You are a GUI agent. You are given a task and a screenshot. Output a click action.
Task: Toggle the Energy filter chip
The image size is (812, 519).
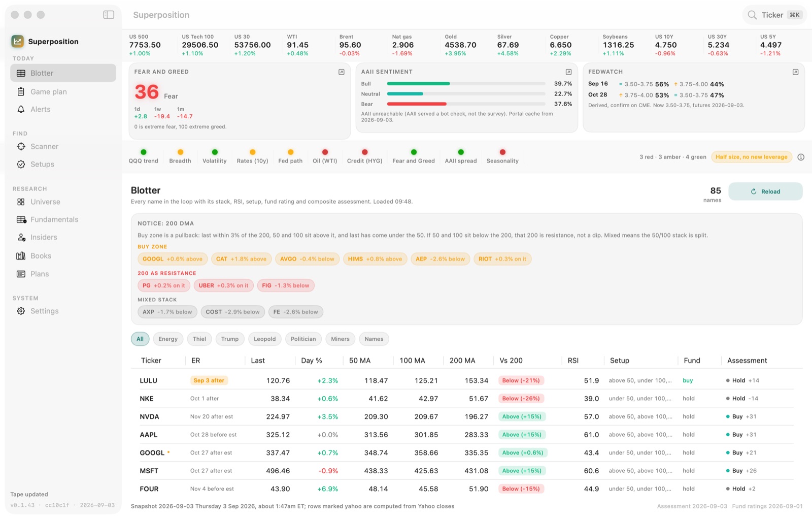[x=168, y=339]
